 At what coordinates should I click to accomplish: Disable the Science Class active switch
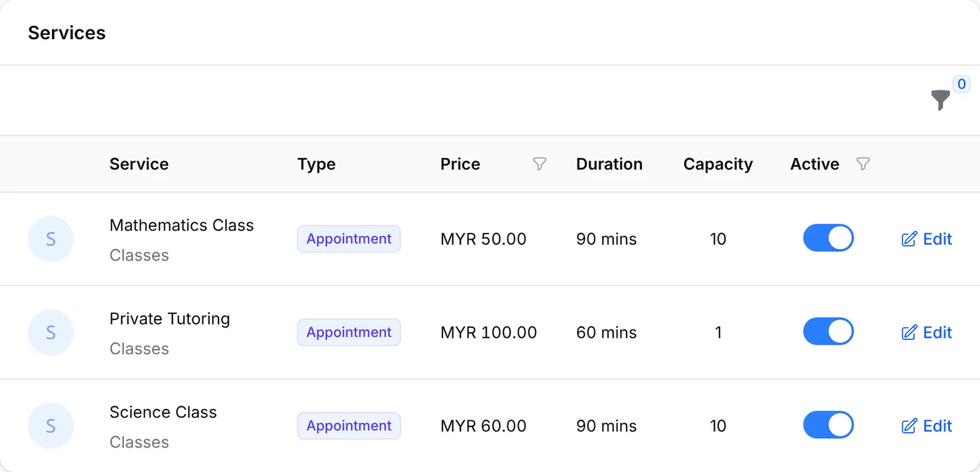pos(828,425)
